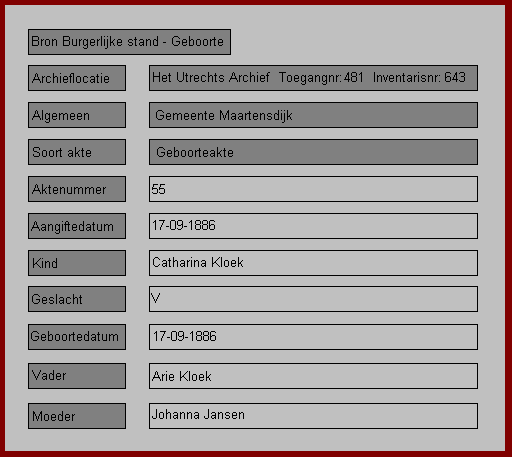This screenshot has height=457, width=512.
Task: Click the Geboortedatum field with 17-09-1886
Action: (313, 337)
